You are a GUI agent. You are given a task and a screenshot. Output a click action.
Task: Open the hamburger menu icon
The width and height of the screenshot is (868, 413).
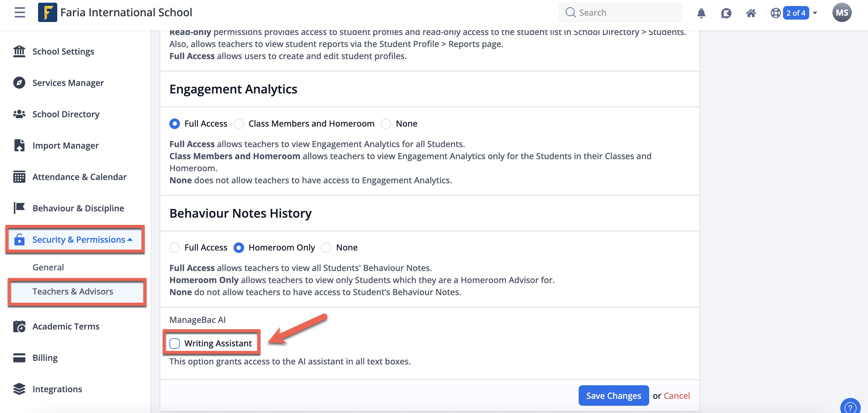click(x=20, y=12)
